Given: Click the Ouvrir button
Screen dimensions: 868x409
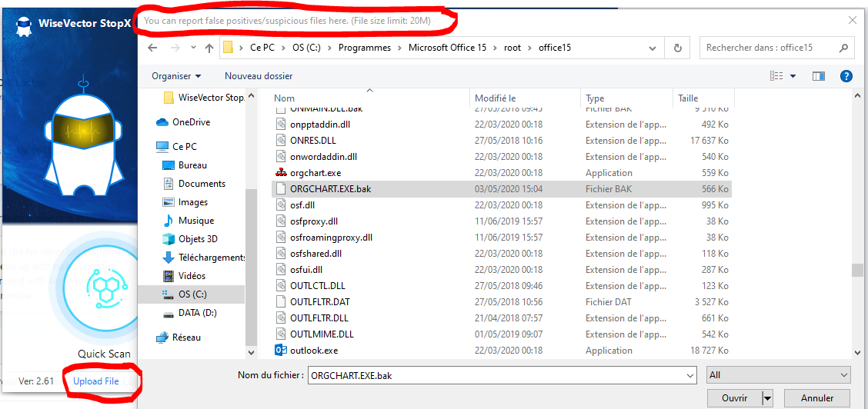Looking at the screenshot, I should 735,398.
